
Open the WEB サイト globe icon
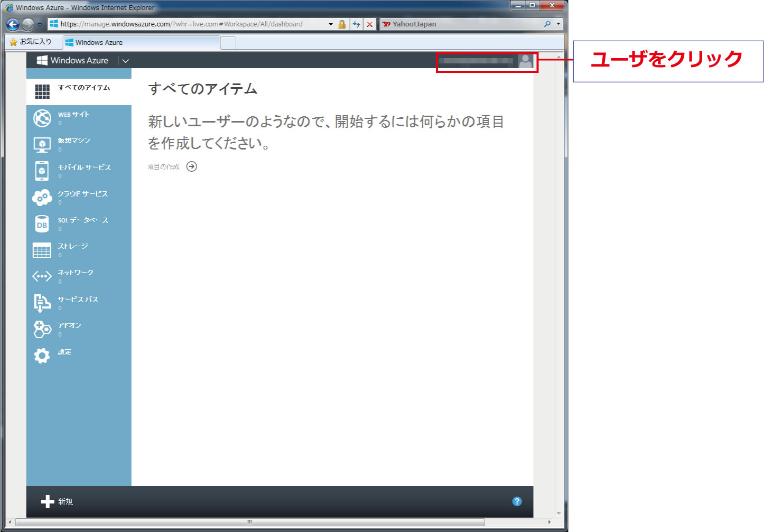pos(42,118)
